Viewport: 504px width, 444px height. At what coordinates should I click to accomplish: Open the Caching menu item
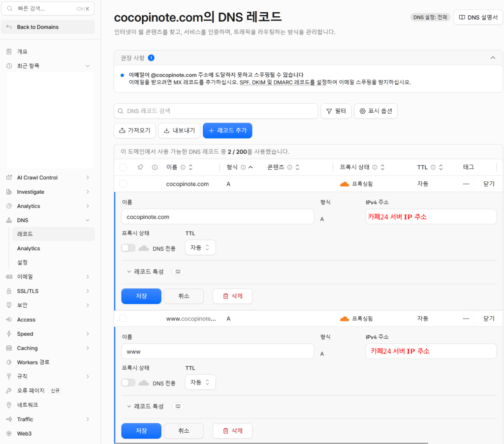point(48,348)
